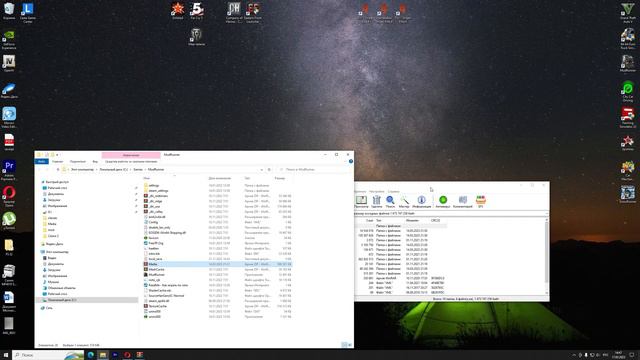Open the OpenIV desktop icon
Viewport: 640px width, 360px height.
(9, 63)
